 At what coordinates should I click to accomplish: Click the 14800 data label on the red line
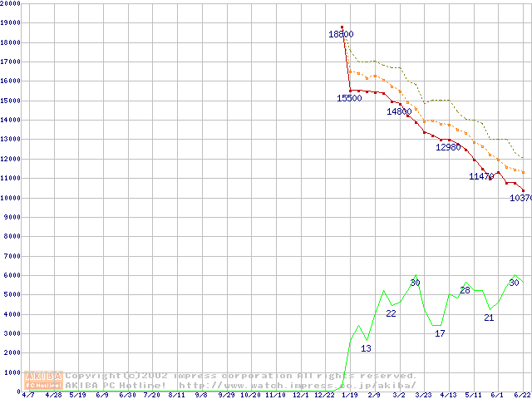(399, 111)
